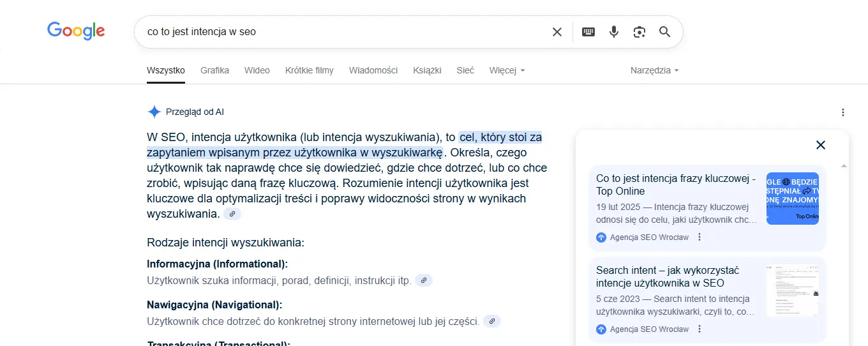The image size is (868, 346).
Task: Open the Krótkie filmy tab
Action: 310,70
